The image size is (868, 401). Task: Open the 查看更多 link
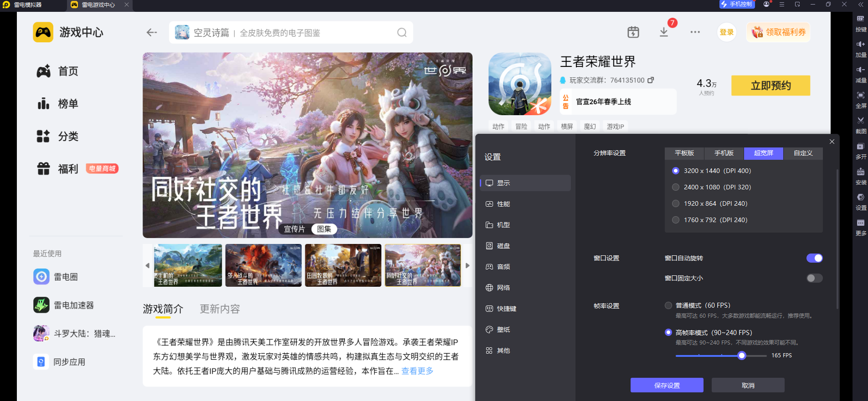[x=417, y=371]
